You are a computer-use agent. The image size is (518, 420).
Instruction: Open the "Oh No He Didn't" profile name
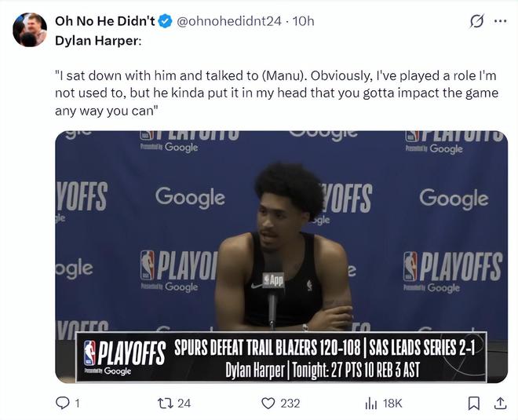click(104, 21)
